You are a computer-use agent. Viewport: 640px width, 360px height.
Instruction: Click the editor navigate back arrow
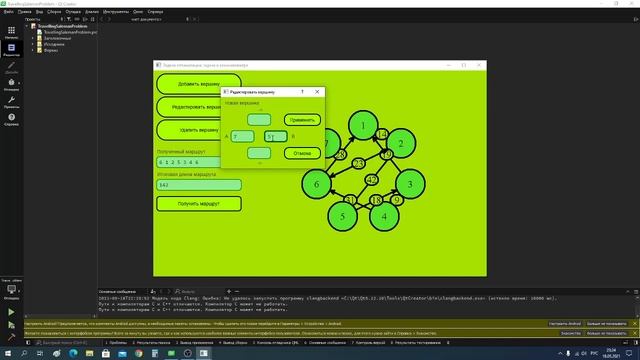tap(102, 19)
